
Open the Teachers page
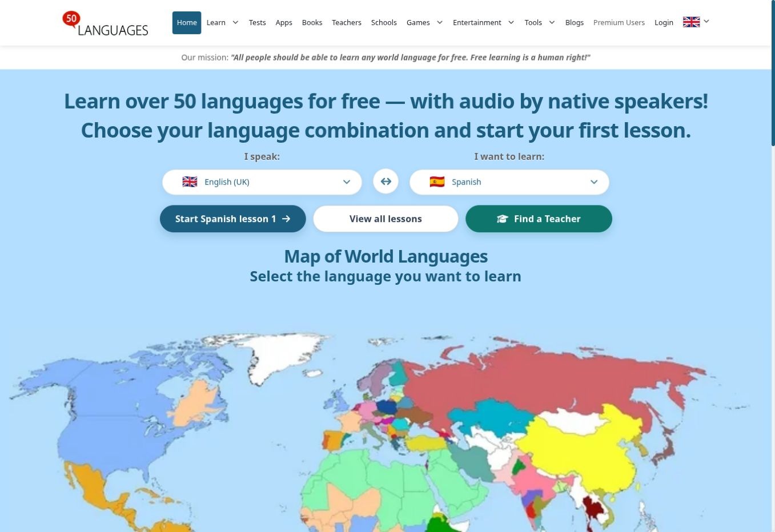point(347,23)
